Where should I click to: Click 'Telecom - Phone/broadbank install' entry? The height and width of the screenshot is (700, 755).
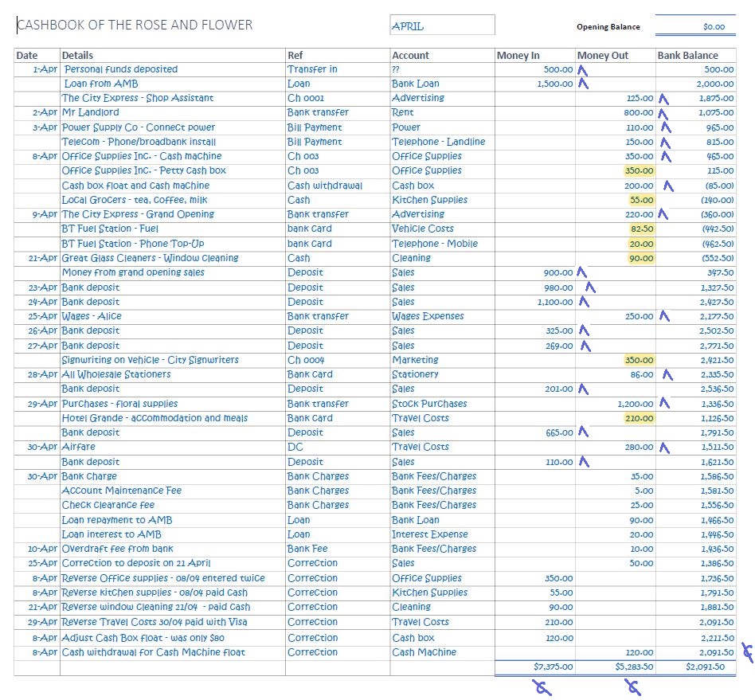click(x=139, y=142)
